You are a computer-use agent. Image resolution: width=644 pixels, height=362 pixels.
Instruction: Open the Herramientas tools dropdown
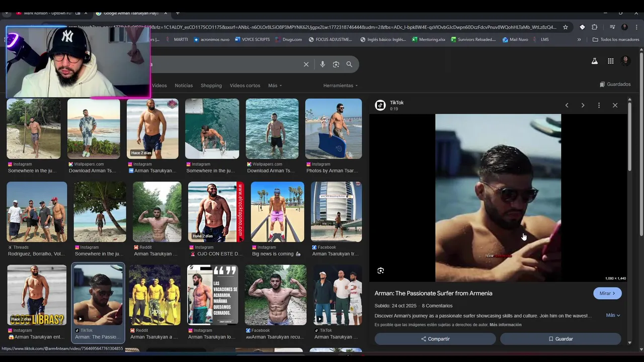click(x=341, y=85)
